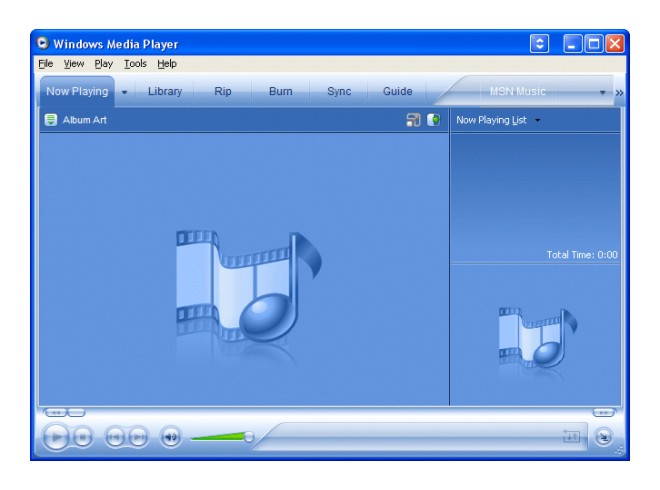Maximize the Windows Media Player window
660x490 pixels.
pos(593,43)
